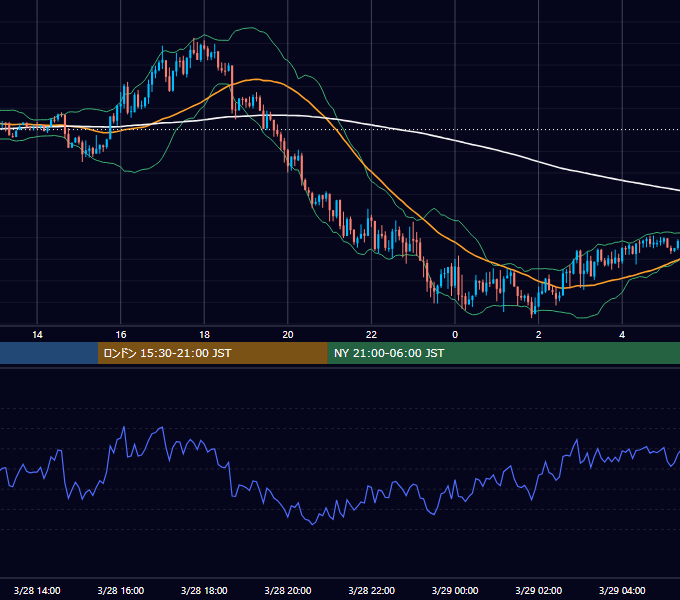Click the '3/29 02:00' date label
Viewport: 680px width, 600px height.
[x=539, y=590]
